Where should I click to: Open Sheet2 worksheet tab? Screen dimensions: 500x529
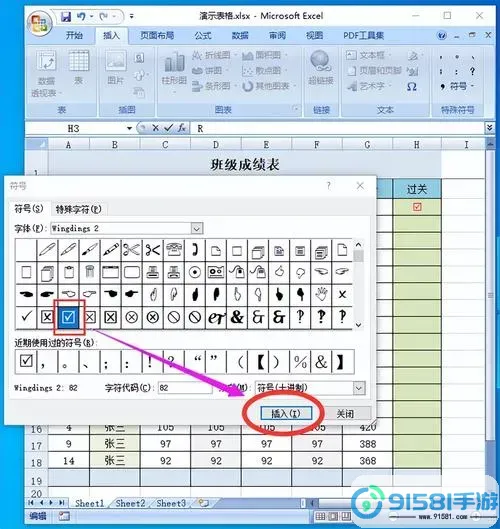pyautogui.click(x=130, y=503)
